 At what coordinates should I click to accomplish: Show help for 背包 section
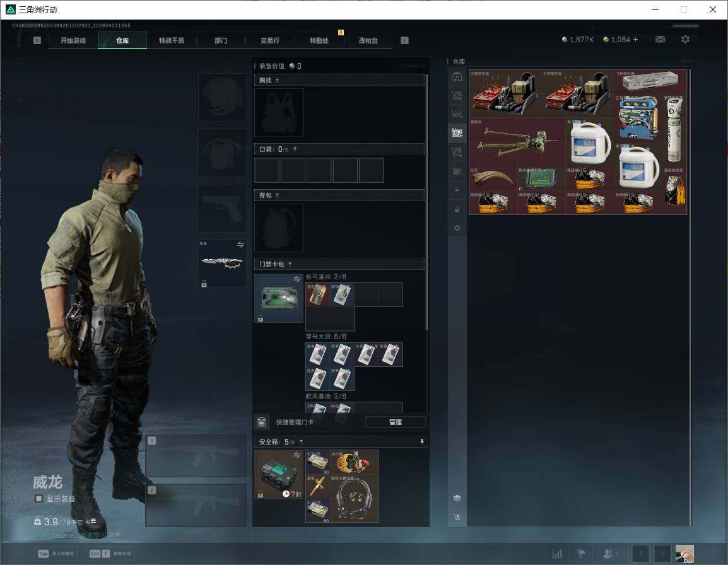(277, 195)
